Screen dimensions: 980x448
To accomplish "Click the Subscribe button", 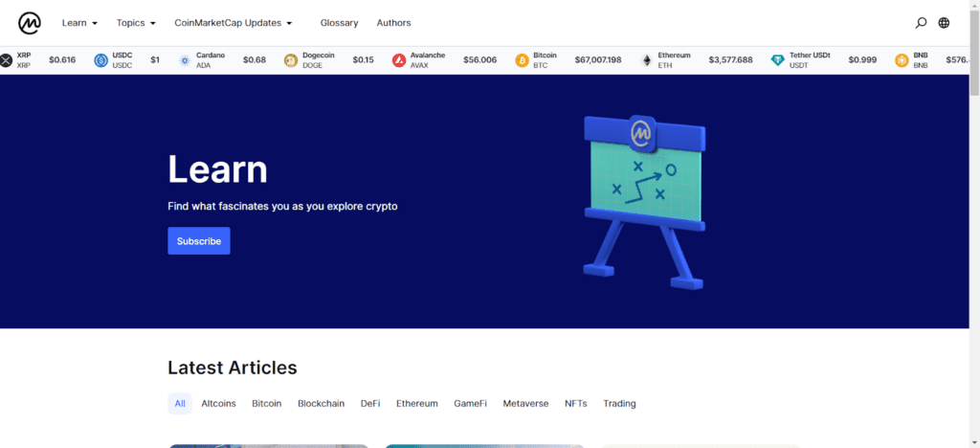I will (199, 241).
